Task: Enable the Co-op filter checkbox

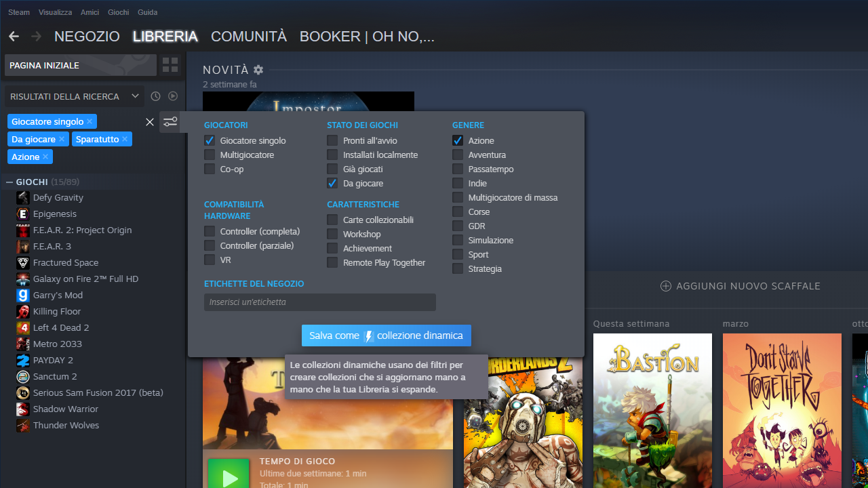Action: click(x=210, y=169)
